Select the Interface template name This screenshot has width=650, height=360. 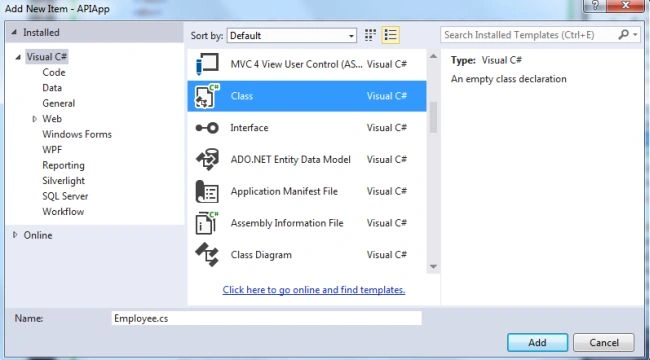pos(249,128)
